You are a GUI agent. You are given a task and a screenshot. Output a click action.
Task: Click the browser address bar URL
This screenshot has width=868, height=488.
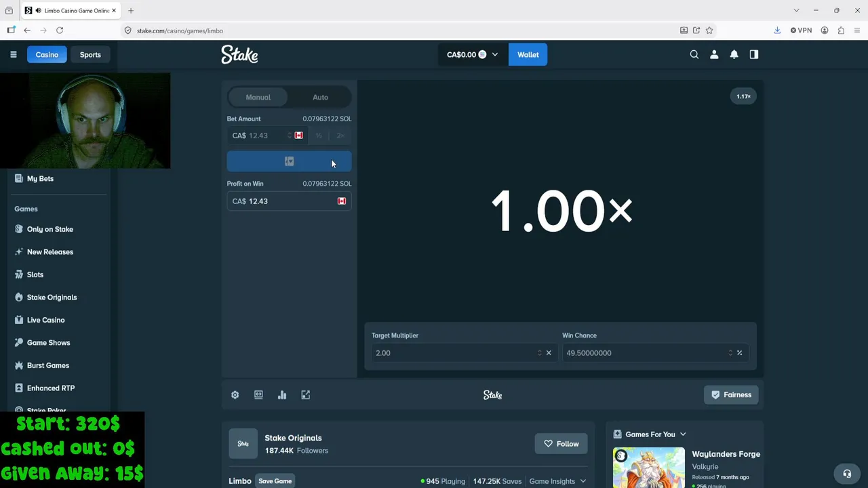click(180, 30)
